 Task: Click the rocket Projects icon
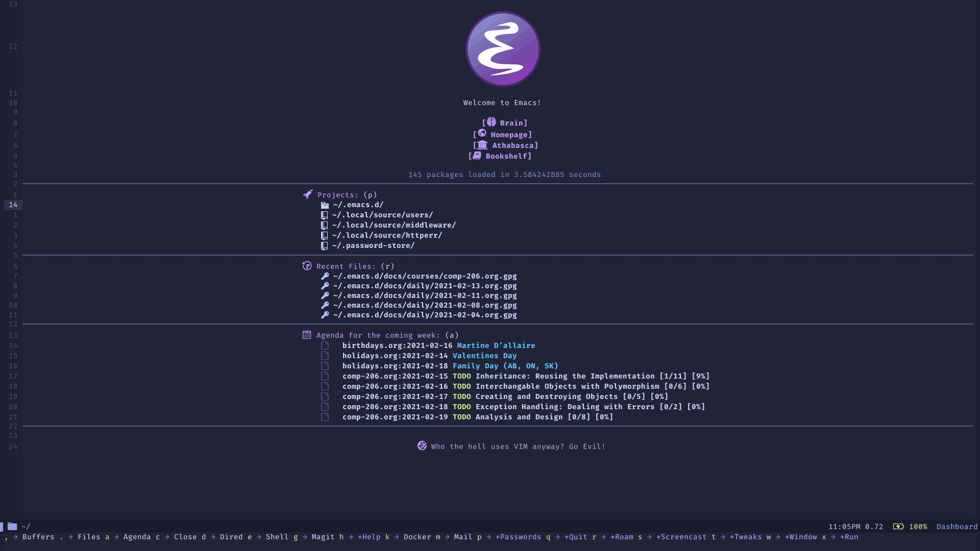[307, 194]
